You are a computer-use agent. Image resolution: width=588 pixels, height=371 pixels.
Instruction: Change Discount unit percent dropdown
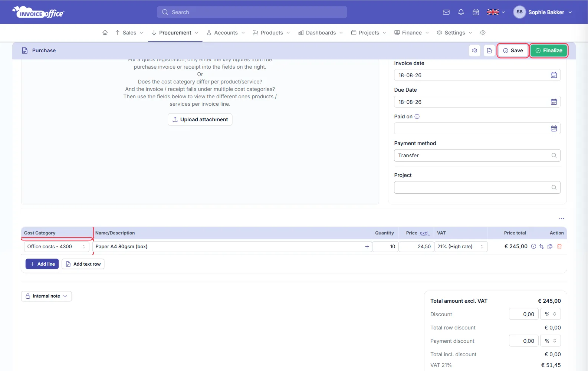pyautogui.click(x=550, y=314)
